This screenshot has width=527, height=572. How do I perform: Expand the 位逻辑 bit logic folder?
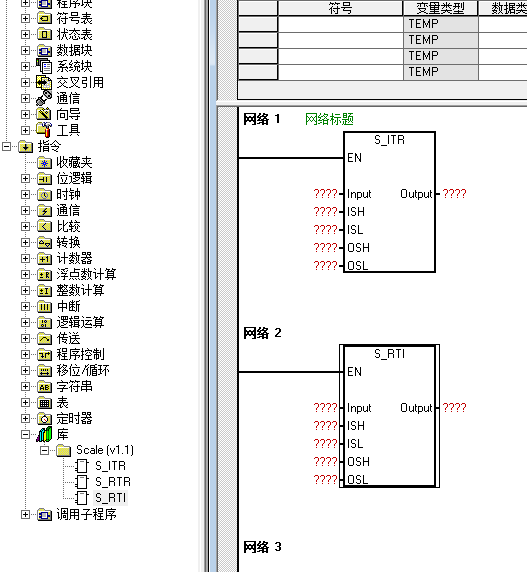[x=25, y=178]
